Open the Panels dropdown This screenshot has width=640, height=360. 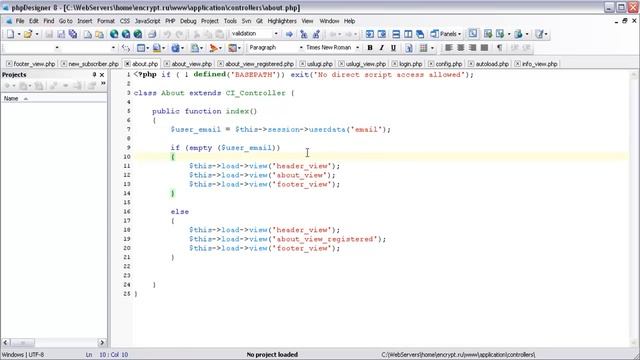[x=459, y=34]
